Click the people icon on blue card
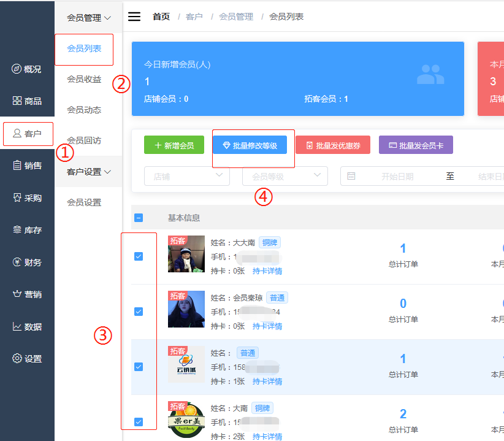This screenshot has width=504, height=441. [x=430, y=74]
